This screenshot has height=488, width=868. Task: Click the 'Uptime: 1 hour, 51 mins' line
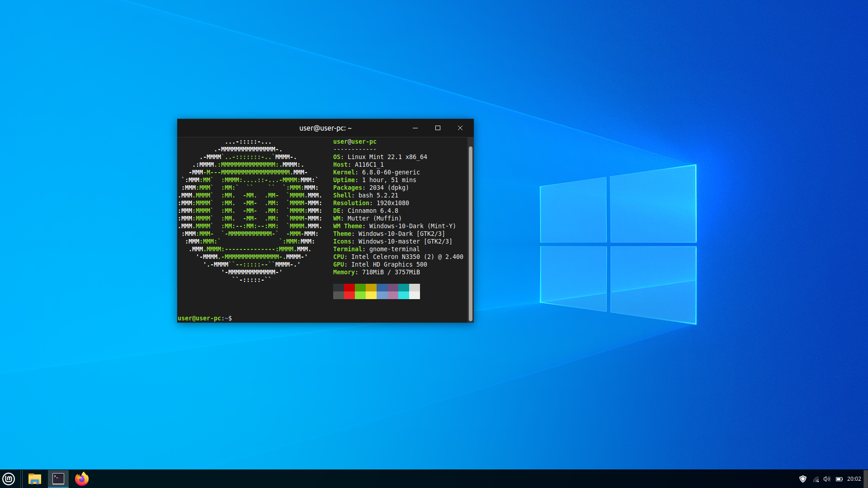click(x=375, y=180)
